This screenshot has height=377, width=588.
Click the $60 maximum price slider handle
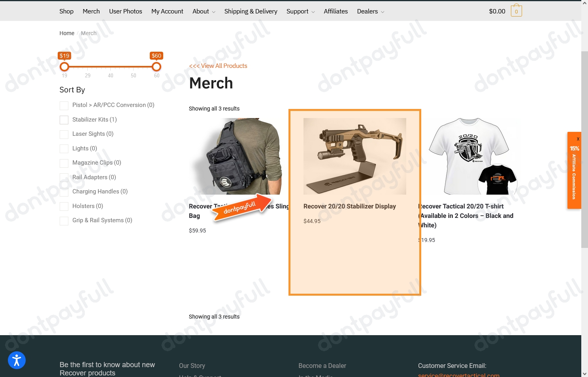[156, 67]
